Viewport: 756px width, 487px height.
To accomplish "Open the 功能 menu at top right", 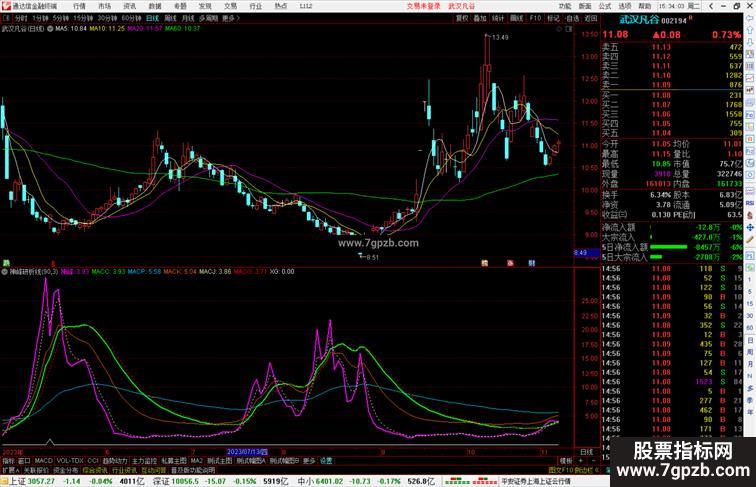I will click(x=565, y=6).
